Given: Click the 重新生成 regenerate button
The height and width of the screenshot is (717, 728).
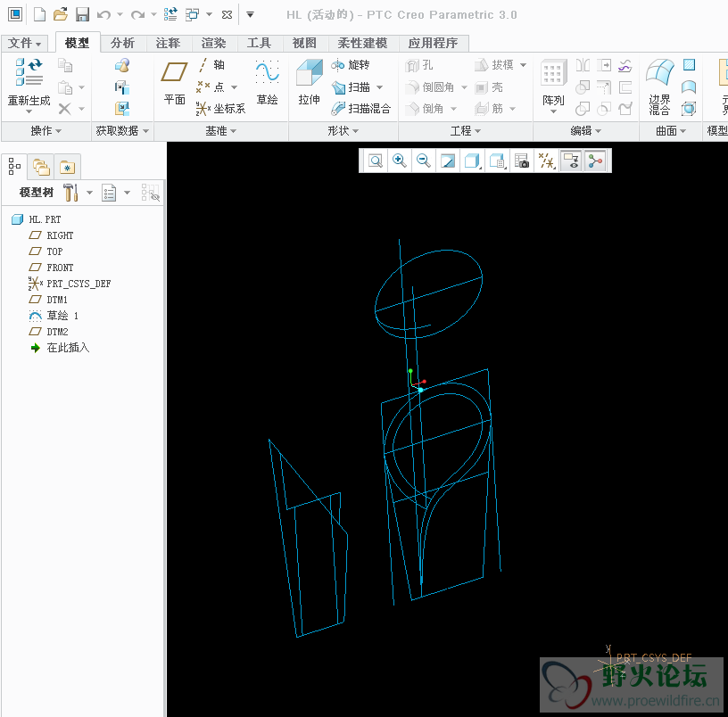Looking at the screenshot, I should click(x=29, y=85).
